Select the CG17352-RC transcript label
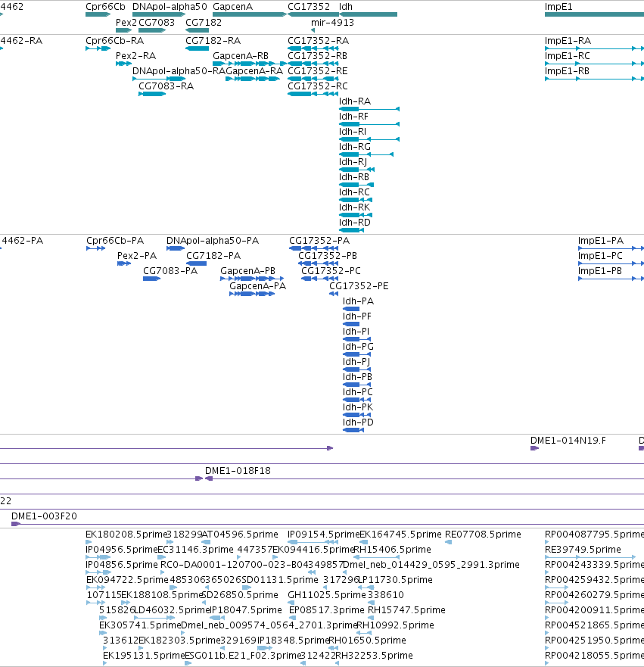The width and height of the screenshot is (644, 667). tap(318, 86)
